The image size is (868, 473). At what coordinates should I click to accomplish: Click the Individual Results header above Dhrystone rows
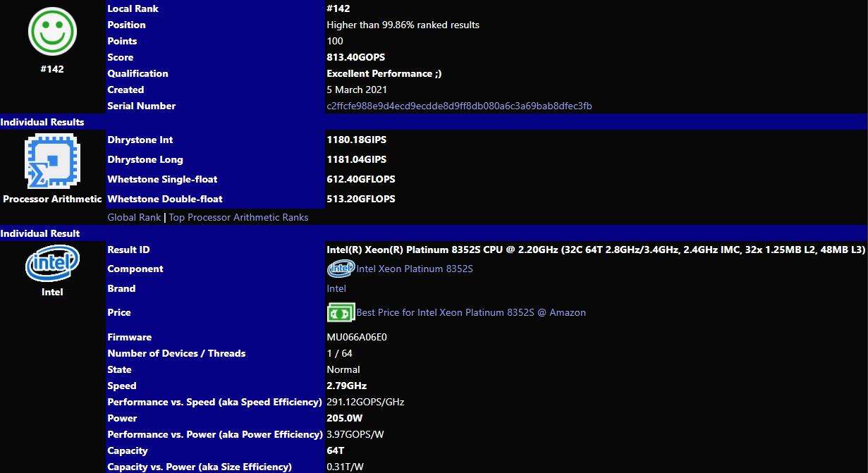point(42,123)
